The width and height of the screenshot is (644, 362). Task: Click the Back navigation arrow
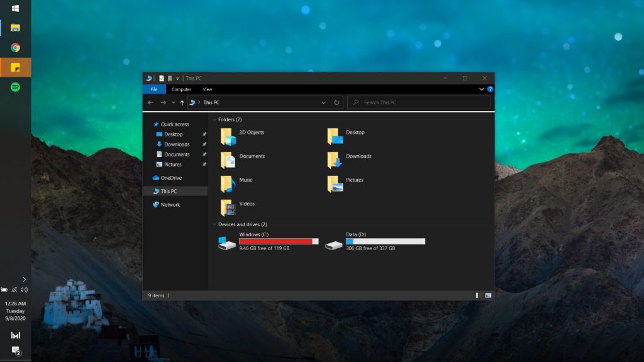(150, 102)
